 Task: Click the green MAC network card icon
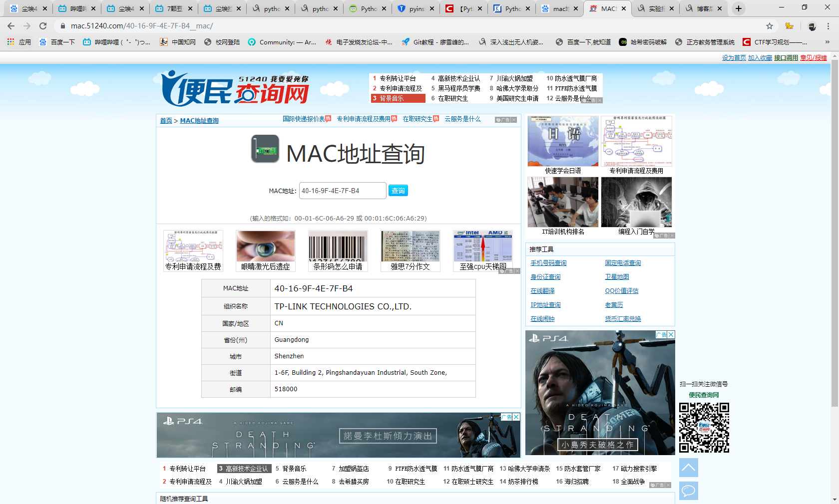pyautogui.click(x=265, y=149)
